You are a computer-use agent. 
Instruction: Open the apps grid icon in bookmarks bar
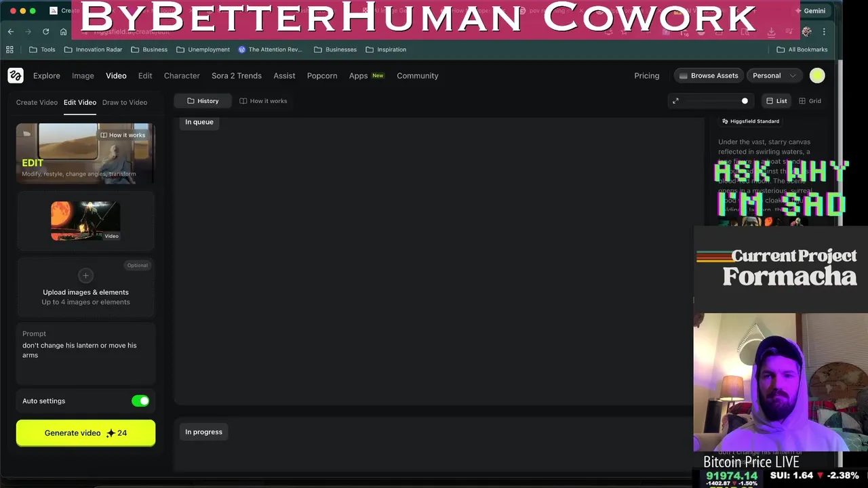tap(9, 49)
